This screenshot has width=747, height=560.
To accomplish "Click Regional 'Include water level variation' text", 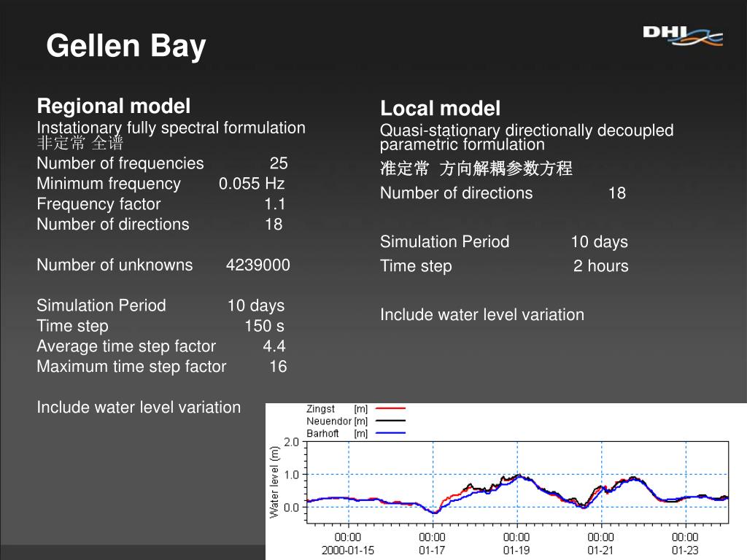I will (x=139, y=407).
